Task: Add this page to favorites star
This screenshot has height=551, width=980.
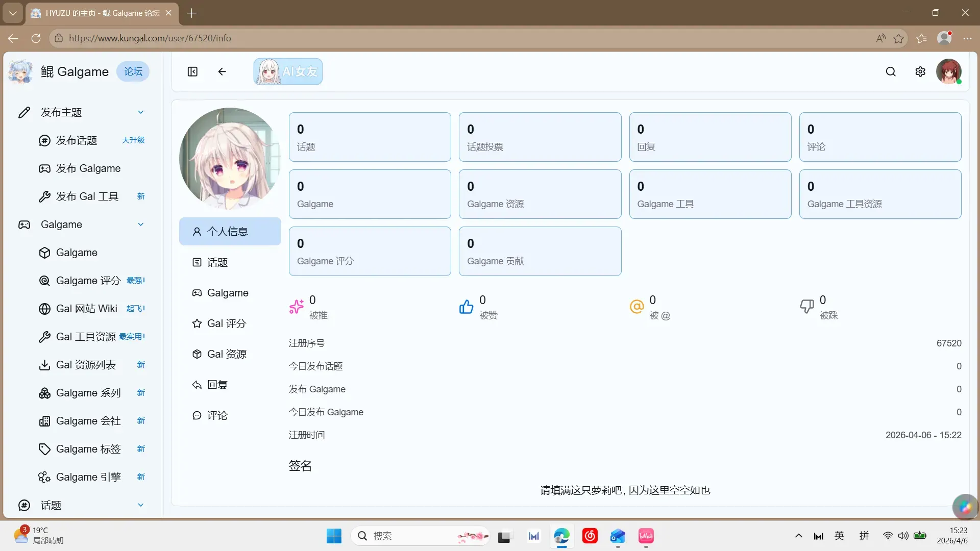Action: 898,38
